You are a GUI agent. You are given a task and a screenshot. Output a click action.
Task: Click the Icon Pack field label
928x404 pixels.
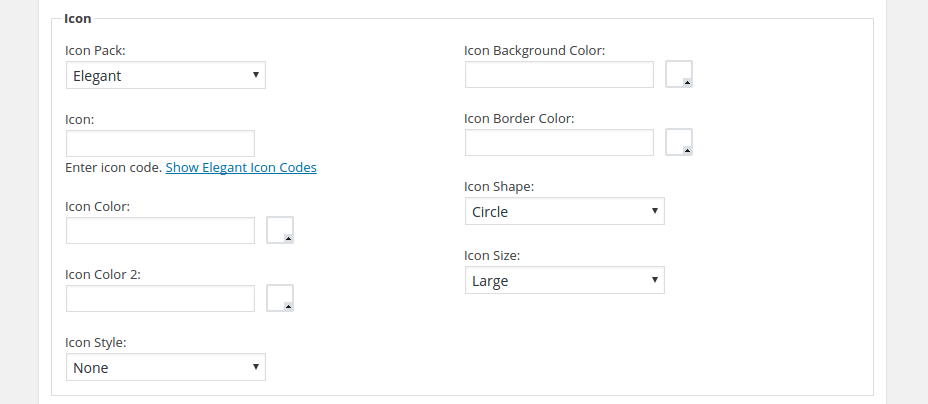[95, 50]
